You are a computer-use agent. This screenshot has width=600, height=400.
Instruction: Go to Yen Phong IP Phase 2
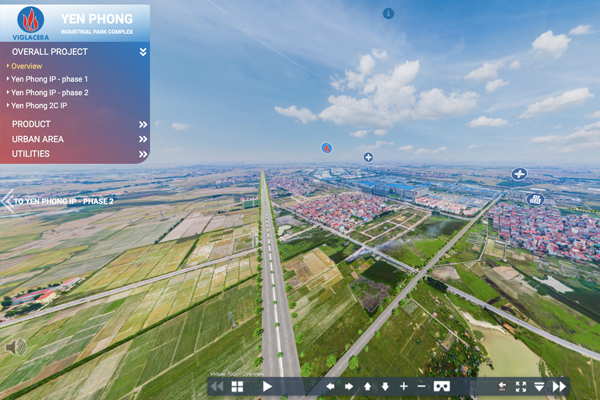point(60,201)
